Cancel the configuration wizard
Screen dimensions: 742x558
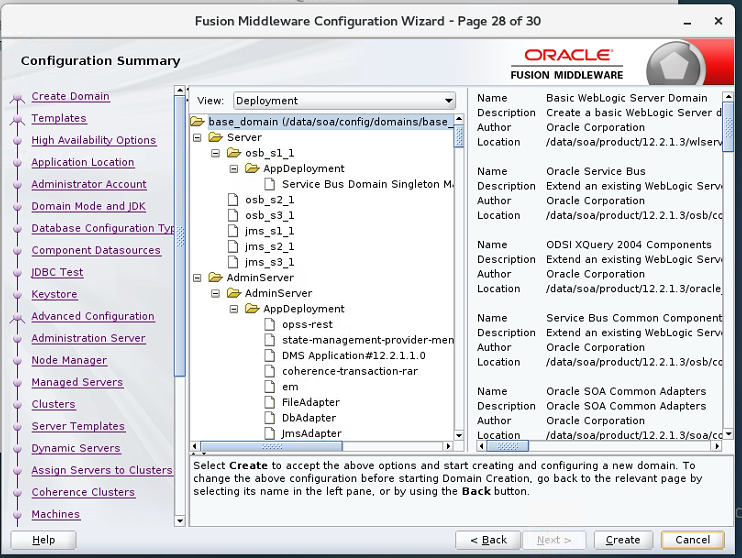[x=692, y=540]
